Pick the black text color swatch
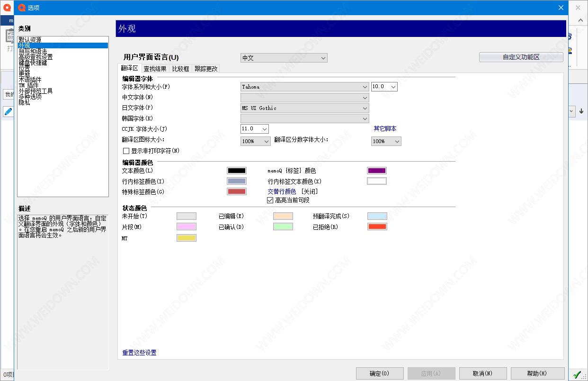The width and height of the screenshot is (588, 381). click(x=236, y=171)
